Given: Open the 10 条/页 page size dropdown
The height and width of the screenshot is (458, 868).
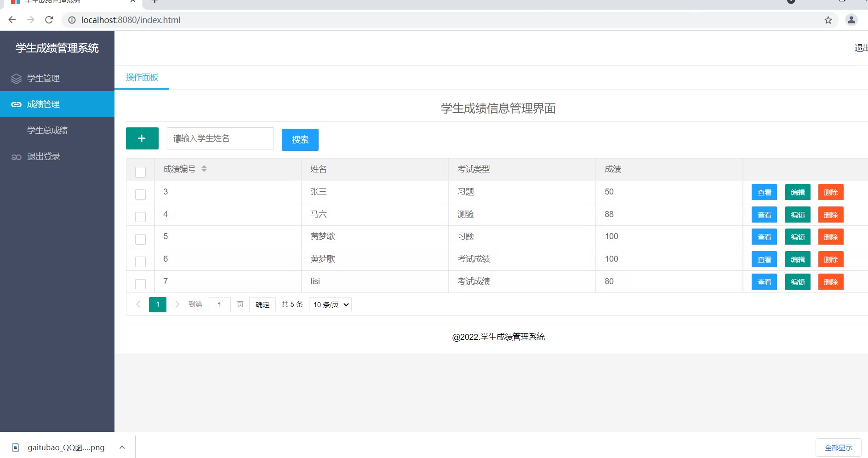Looking at the screenshot, I should tap(330, 304).
